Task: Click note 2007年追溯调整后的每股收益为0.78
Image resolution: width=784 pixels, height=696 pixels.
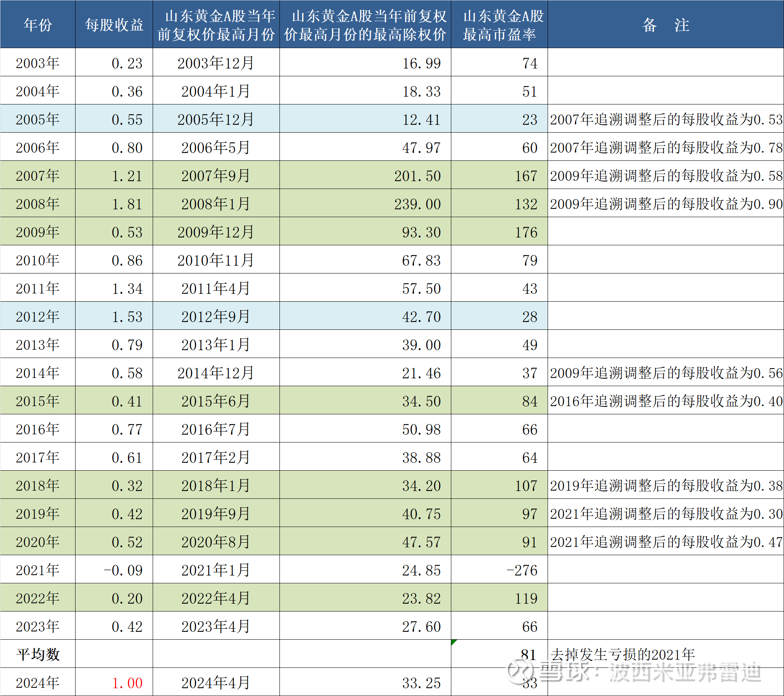Action: pyautogui.click(x=666, y=147)
